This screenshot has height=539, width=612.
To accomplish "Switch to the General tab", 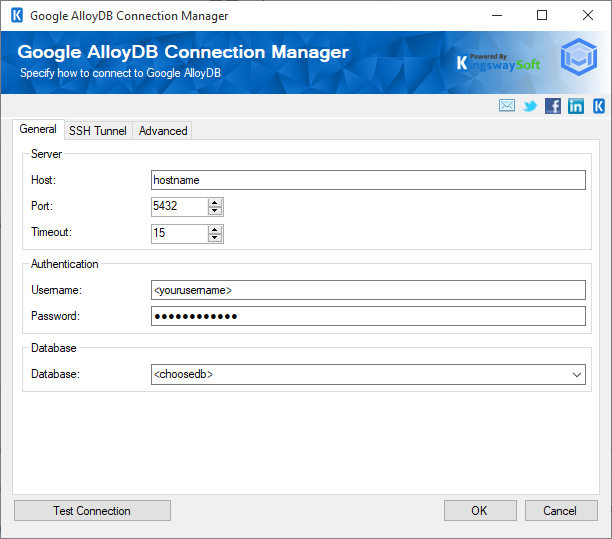I will (x=38, y=129).
